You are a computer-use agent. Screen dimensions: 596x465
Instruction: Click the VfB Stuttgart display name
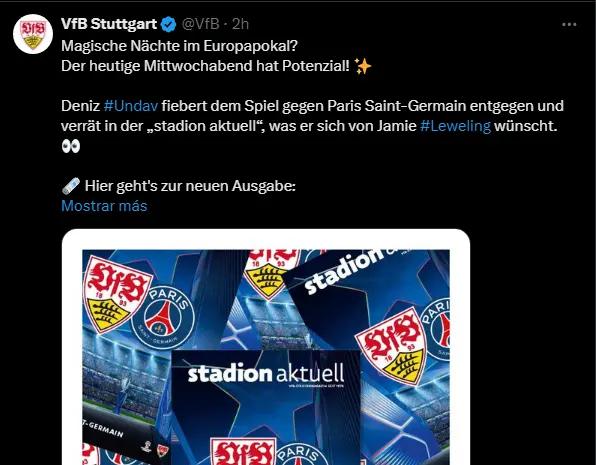click(x=109, y=24)
